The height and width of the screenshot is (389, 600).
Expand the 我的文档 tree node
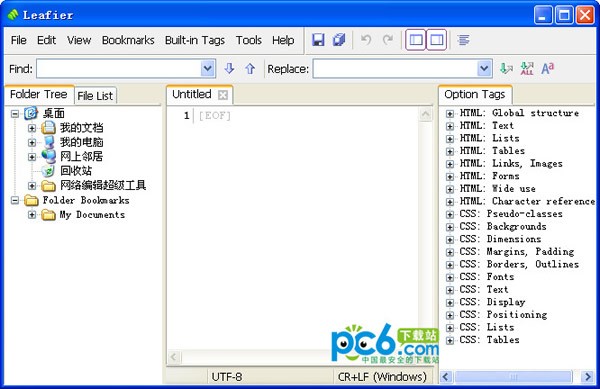tap(32, 128)
